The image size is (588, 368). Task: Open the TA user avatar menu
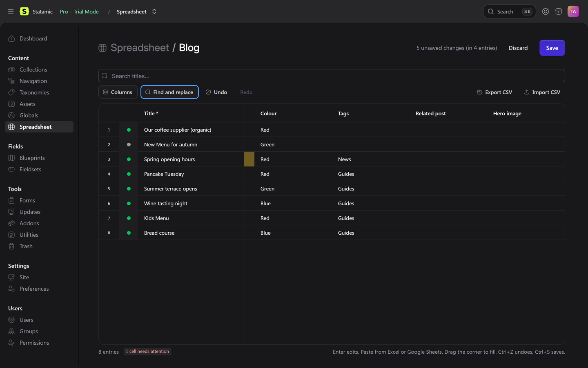[573, 11]
